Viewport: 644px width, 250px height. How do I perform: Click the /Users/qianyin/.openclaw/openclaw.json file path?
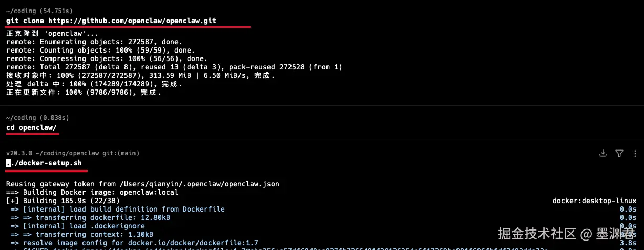click(x=200, y=184)
